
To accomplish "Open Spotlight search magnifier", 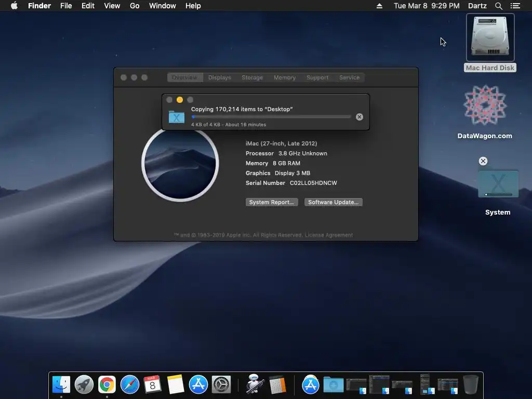I will click(498, 6).
